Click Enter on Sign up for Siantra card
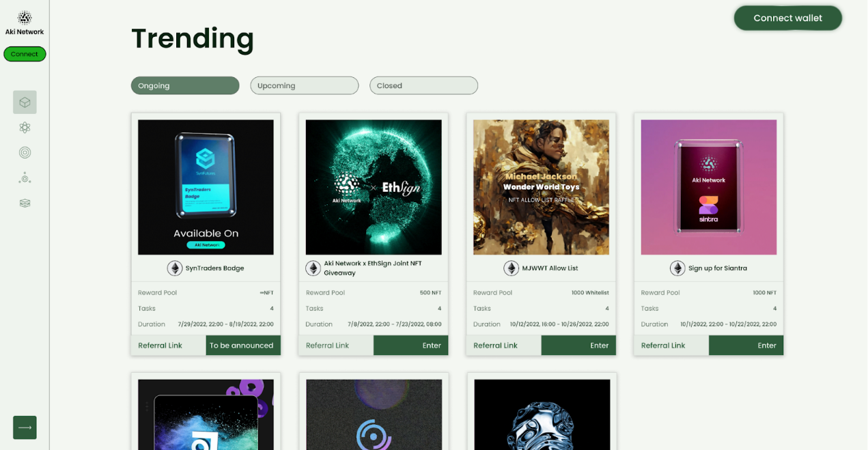The width and height of the screenshot is (868, 450). [x=746, y=346]
